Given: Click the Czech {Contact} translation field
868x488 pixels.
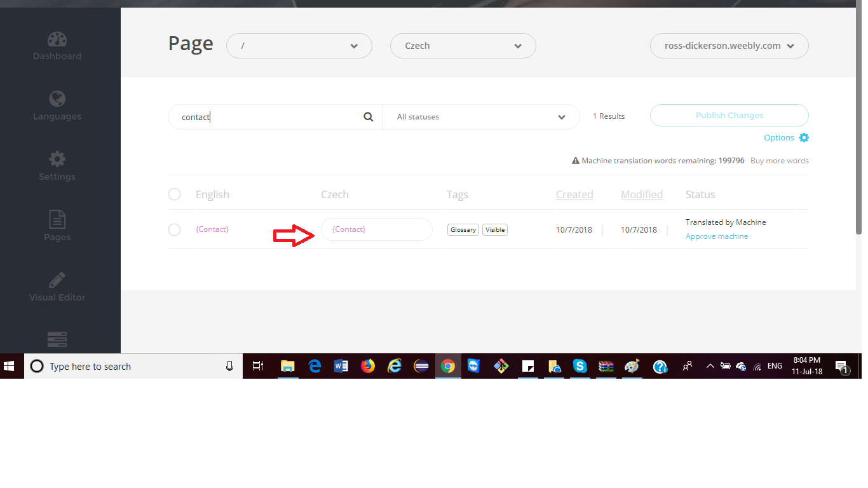Looking at the screenshot, I should click(x=376, y=229).
